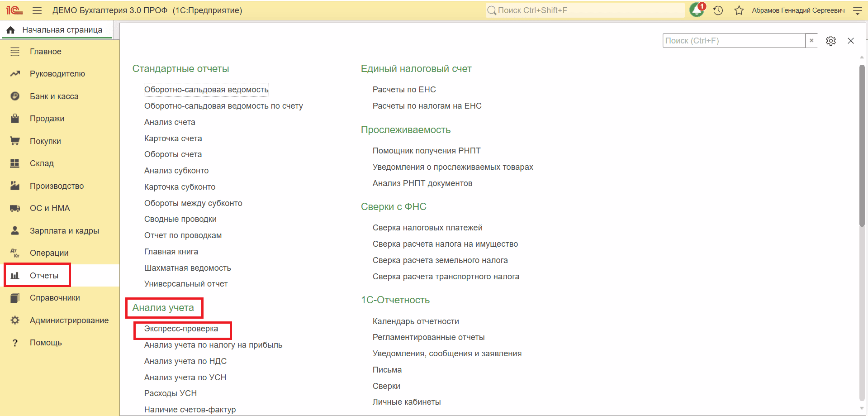Open Анализ учета по НДС
Screen dimensions: 868x416
click(185, 361)
